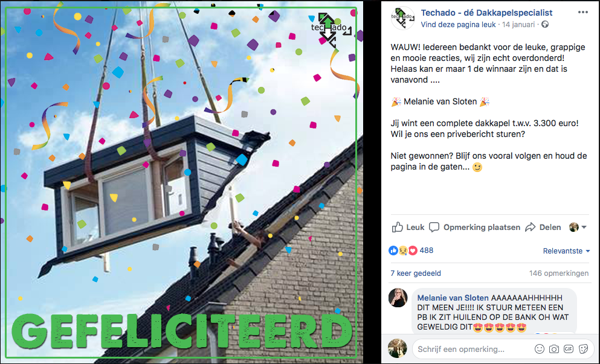Click the Techado page profile logo
Viewport: 600px width, 364px height.
(403, 18)
